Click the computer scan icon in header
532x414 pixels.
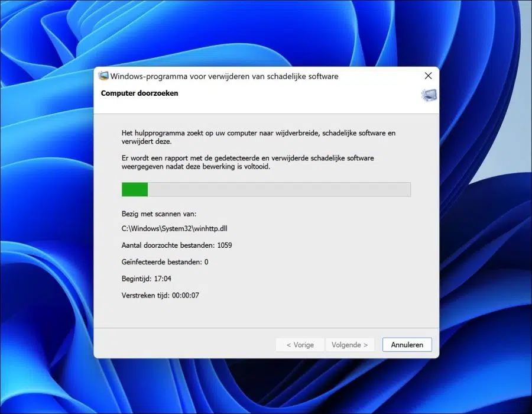(x=429, y=95)
